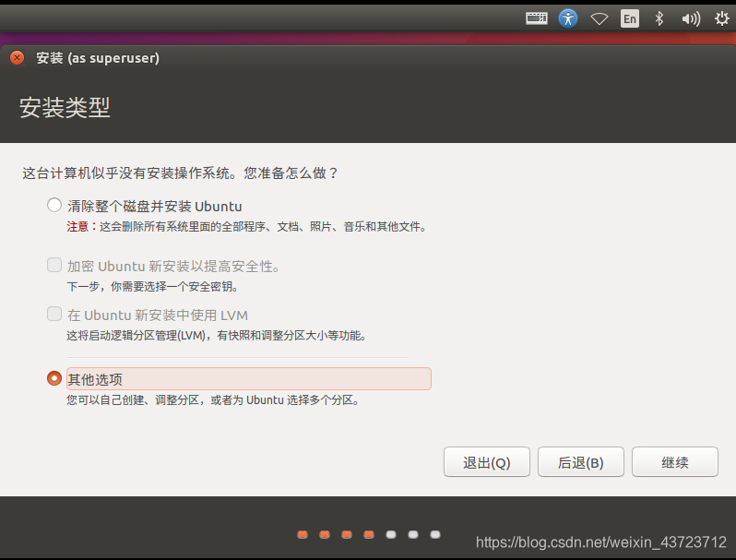The width and height of the screenshot is (736, 560).
Task: Click the 下一步，你需要选择一个安全密钥 description
Action: 152,286
